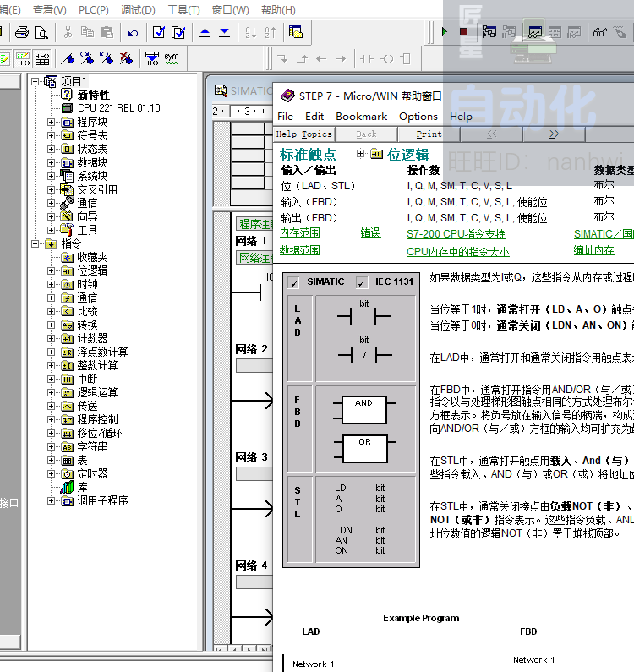Image resolution: width=634 pixels, height=672 pixels.
Task: Open the 帮助(H) menu
Action: 278,9
